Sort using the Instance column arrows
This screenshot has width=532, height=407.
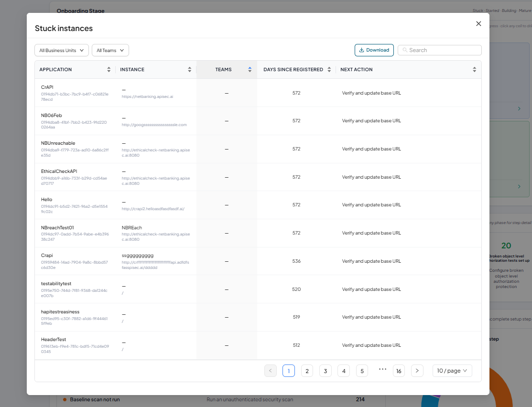tap(189, 70)
